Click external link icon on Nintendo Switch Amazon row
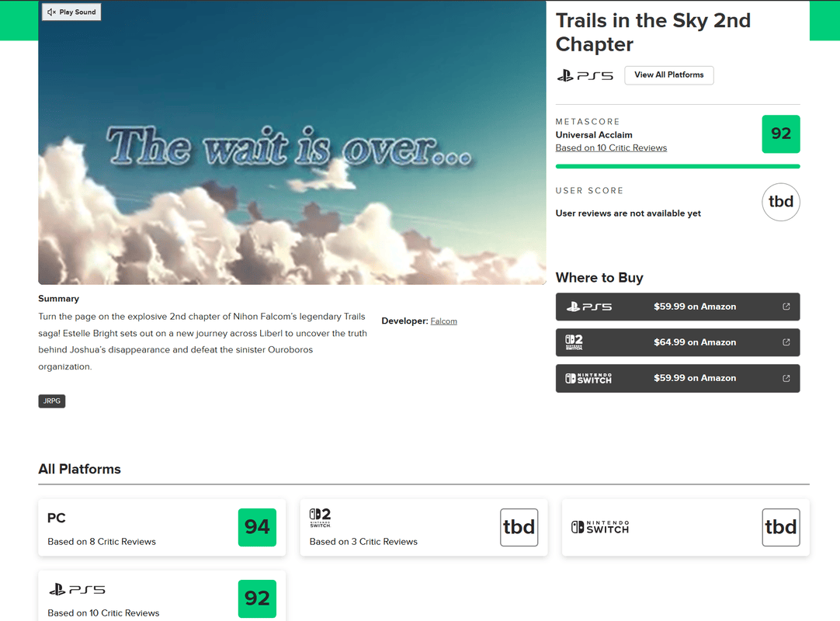This screenshot has width=840, height=621. [786, 378]
